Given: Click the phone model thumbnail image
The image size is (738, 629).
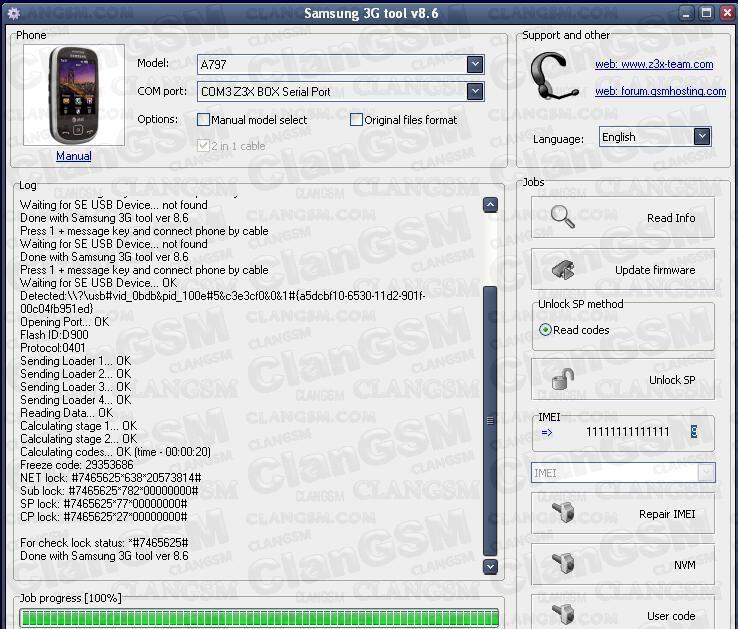Looking at the screenshot, I should click(74, 95).
